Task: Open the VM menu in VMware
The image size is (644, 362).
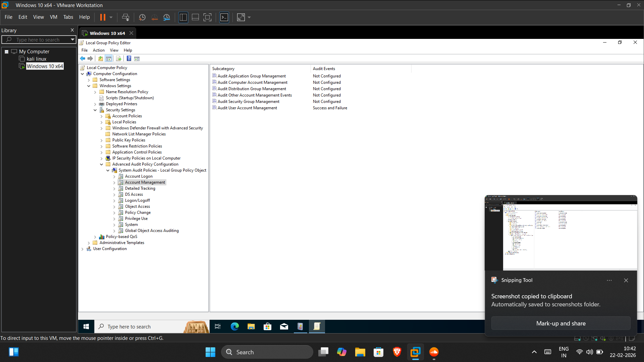Action: click(54, 17)
